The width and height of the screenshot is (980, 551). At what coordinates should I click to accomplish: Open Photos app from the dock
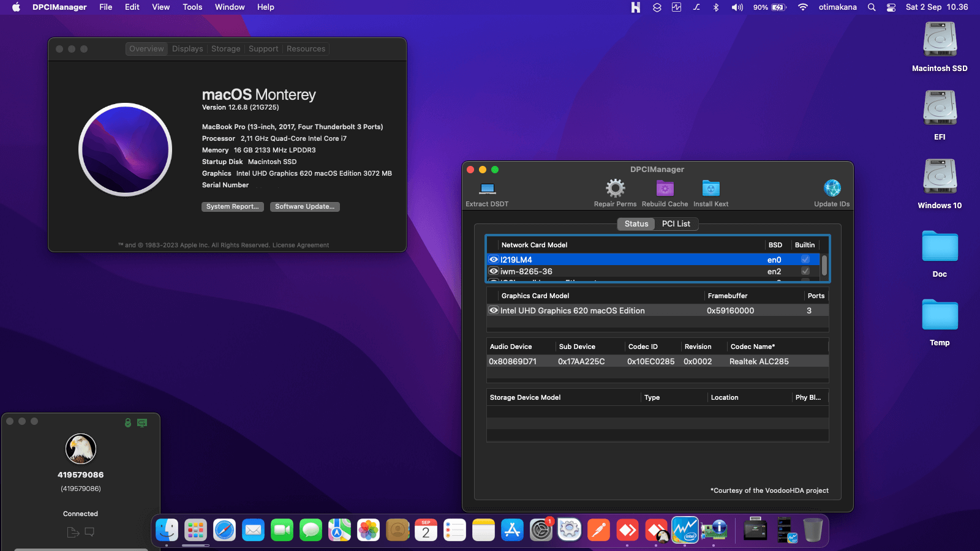click(368, 530)
